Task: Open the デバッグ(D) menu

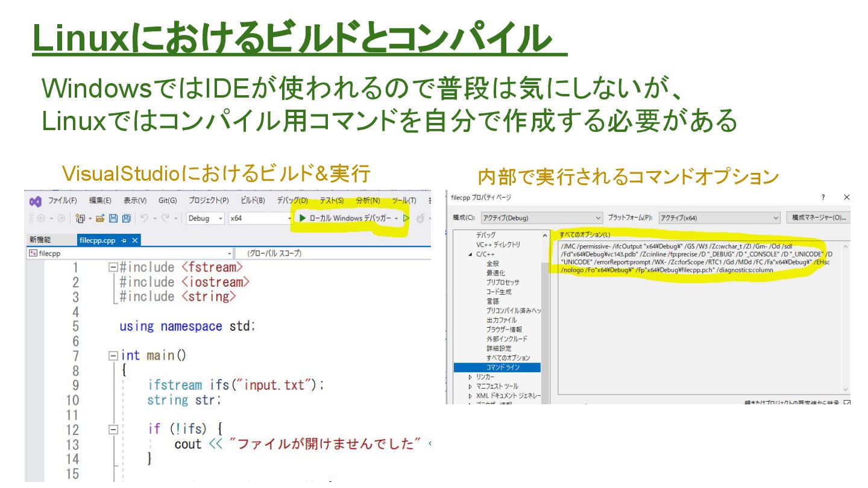Action: coord(292,201)
